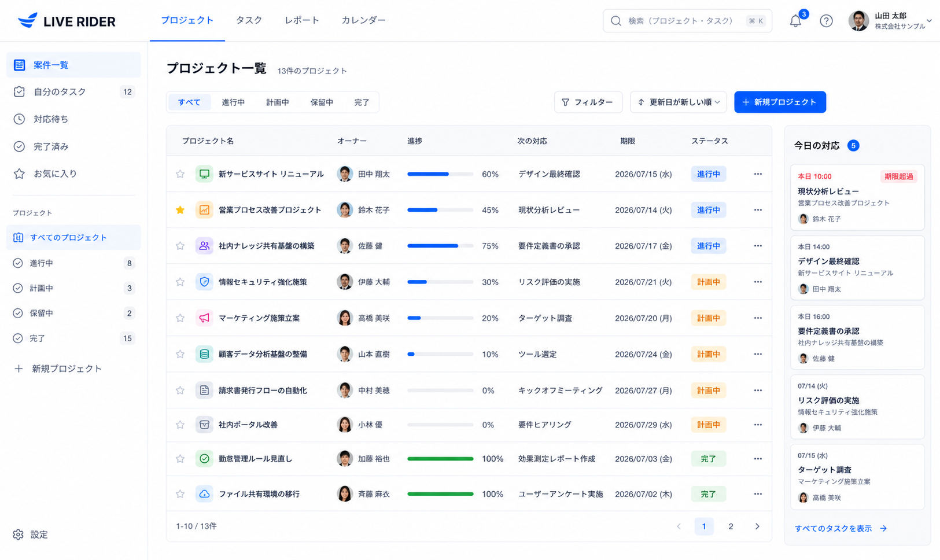
Task: Click the LIVE RIDER logo
Action: [x=67, y=21]
